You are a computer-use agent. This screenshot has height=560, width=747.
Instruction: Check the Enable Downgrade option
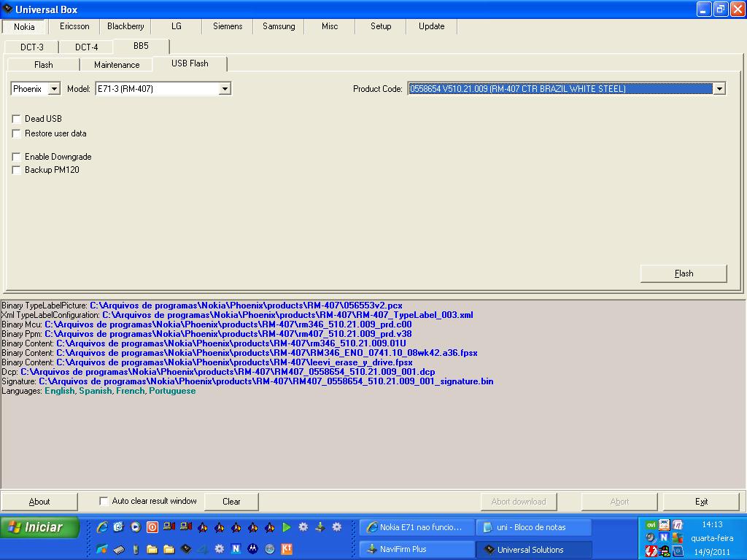[16, 157]
